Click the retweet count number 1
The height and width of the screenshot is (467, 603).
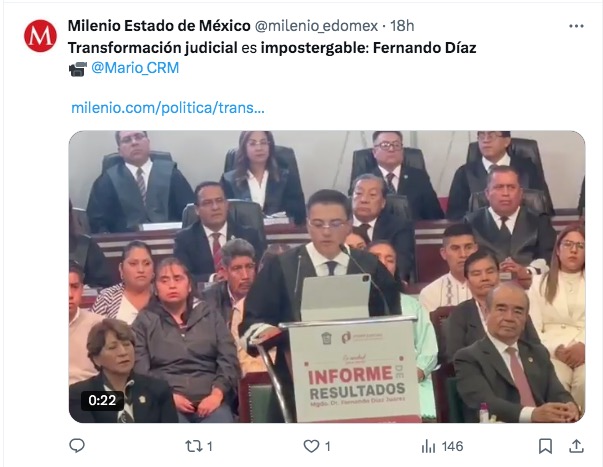click(210, 447)
